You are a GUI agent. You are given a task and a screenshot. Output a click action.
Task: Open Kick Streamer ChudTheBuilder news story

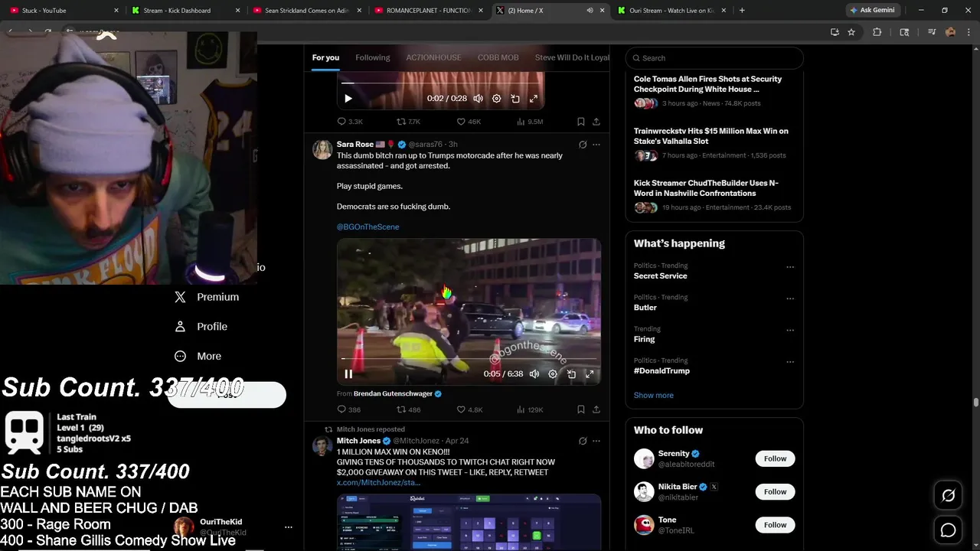pyautogui.click(x=714, y=194)
